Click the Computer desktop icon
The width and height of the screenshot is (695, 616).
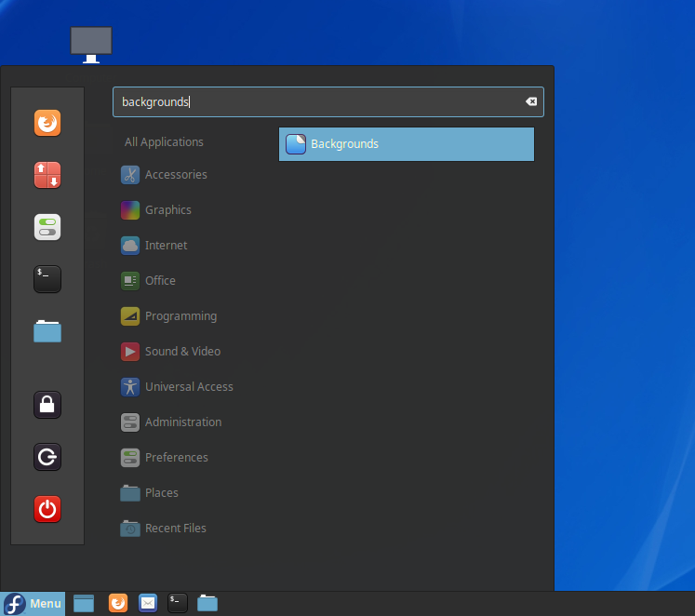coord(91,44)
